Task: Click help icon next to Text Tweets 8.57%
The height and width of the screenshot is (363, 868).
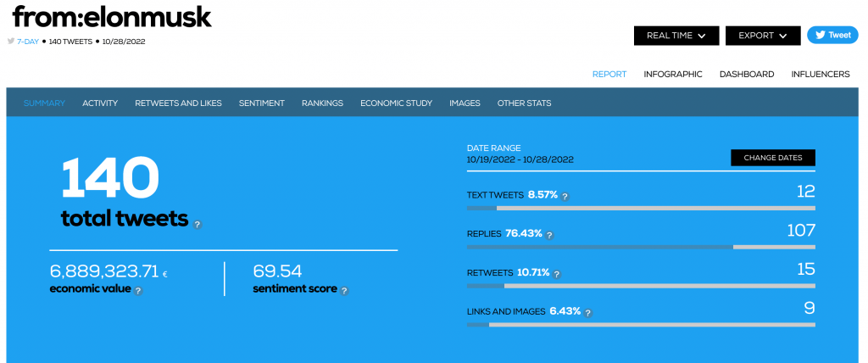Action: point(565,196)
